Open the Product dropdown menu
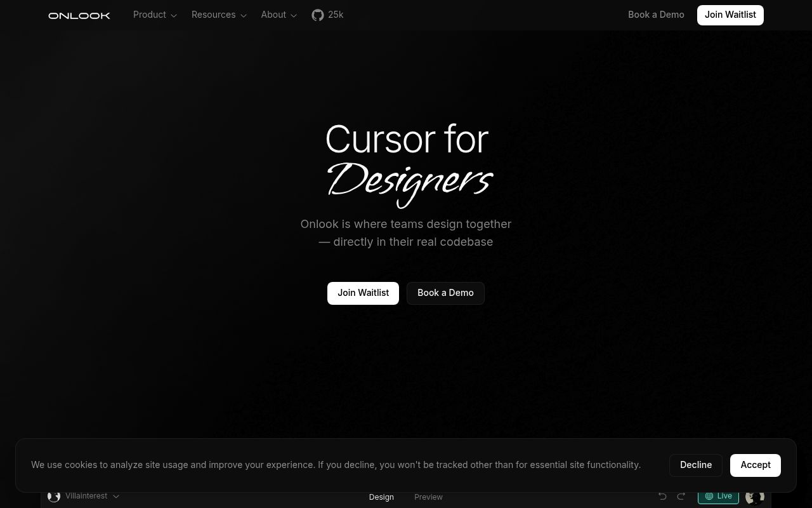 click(155, 15)
